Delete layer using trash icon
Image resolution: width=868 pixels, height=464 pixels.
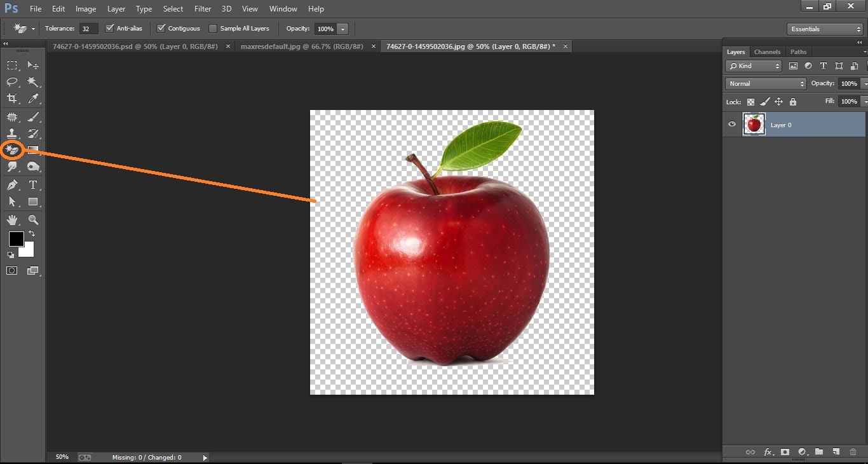[855, 452]
